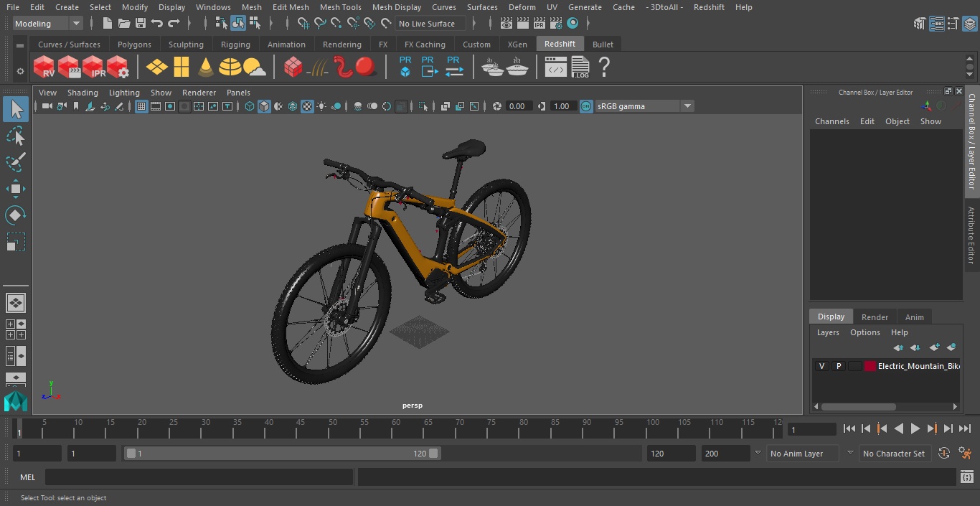Click Channels menu in Channel Box

(x=831, y=121)
